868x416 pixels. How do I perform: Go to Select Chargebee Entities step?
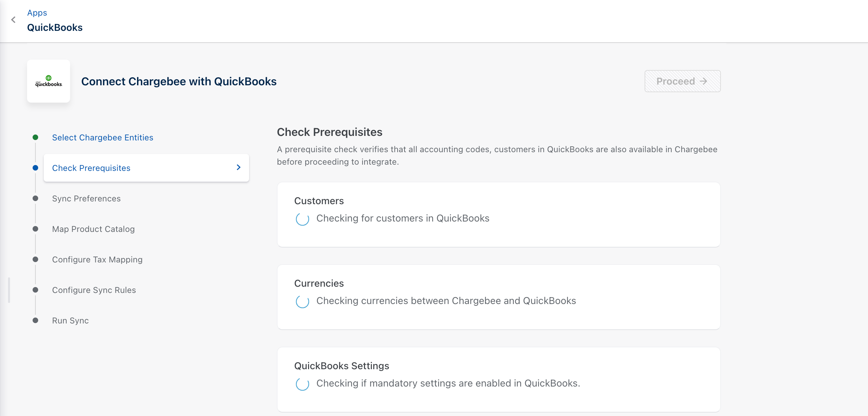[x=103, y=138]
